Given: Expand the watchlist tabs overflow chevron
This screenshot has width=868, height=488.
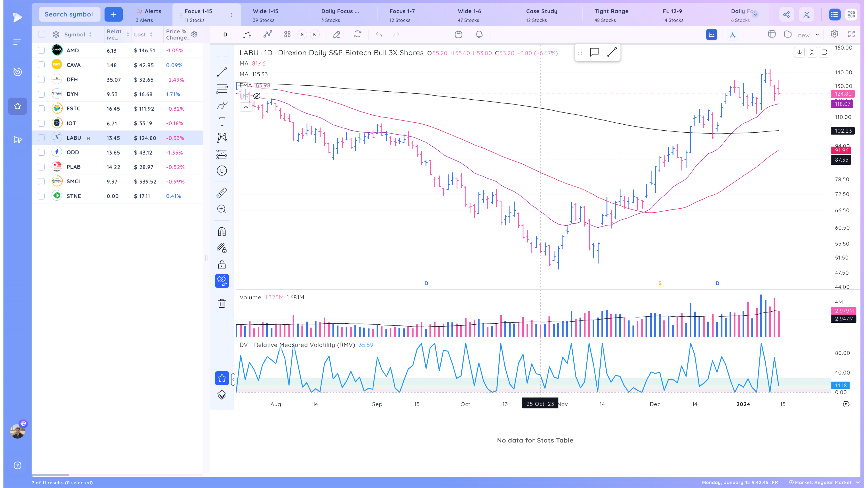Looking at the screenshot, I should click(x=755, y=14).
